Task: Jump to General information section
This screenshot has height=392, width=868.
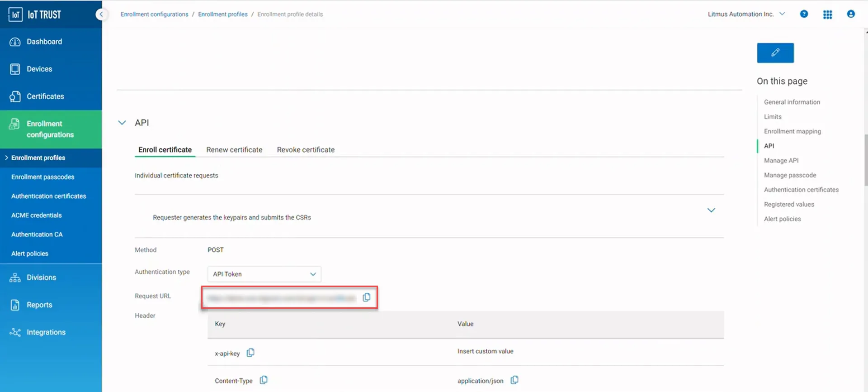Action: (792, 102)
